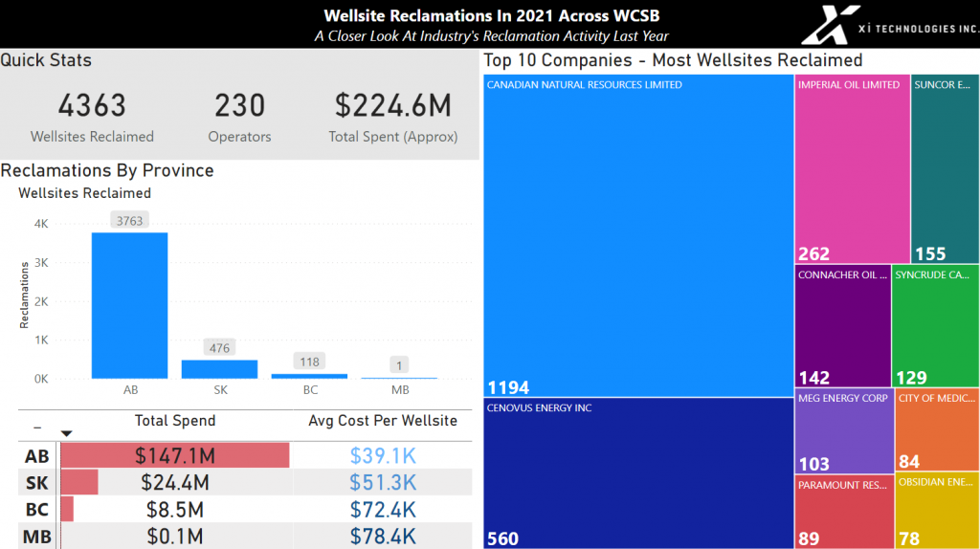The width and height of the screenshot is (980, 549).
Task: Click the Reclamations By Province heading
Action: pos(107,170)
